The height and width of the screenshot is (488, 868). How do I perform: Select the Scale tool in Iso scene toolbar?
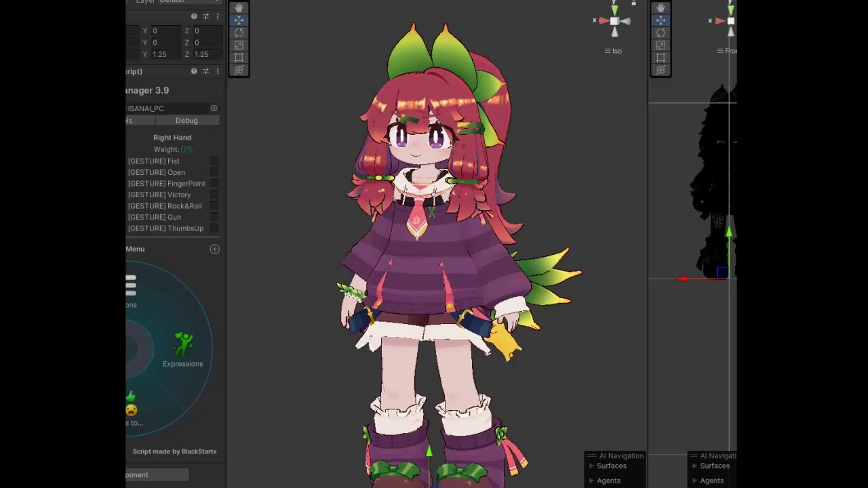click(x=239, y=45)
